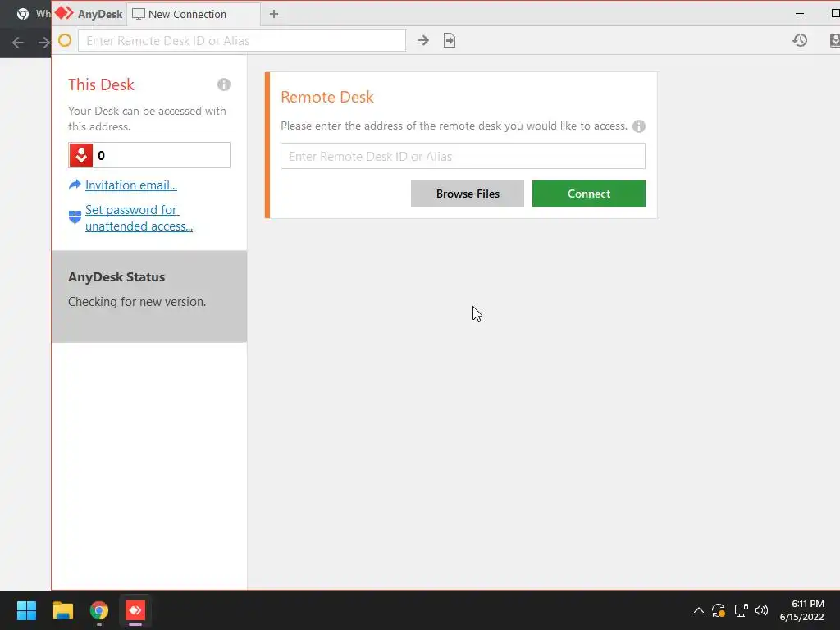Click the AnyDesk logo tab
Image resolution: width=840 pixels, height=630 pixels.
coord(89,14)
